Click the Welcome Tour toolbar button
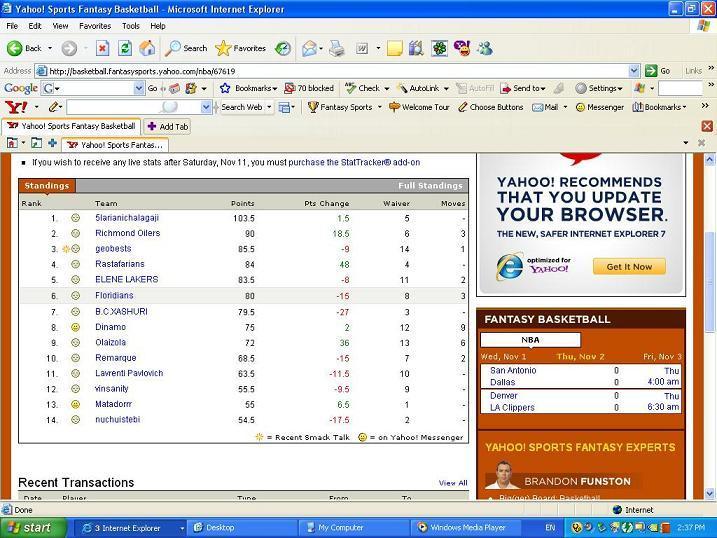Viewport: 717px width, 538px height. (419, 107)
